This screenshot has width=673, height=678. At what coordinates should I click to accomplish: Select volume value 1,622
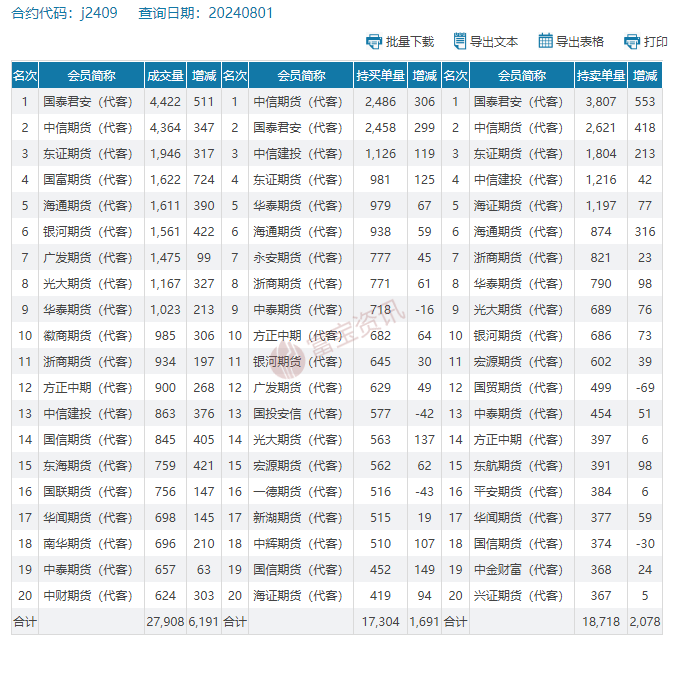click(x=165, y=179)
